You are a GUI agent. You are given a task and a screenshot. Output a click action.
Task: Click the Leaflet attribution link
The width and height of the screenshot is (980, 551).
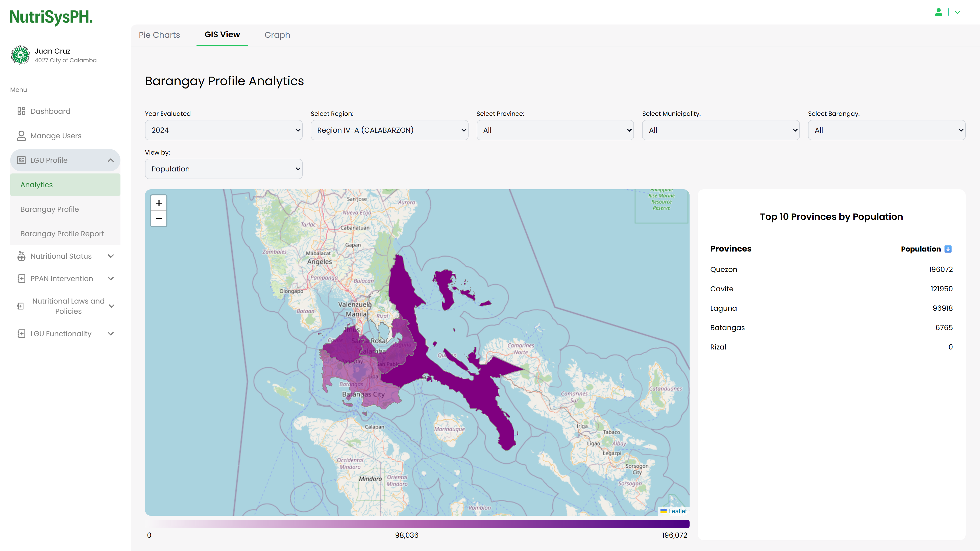pos(677,511)
